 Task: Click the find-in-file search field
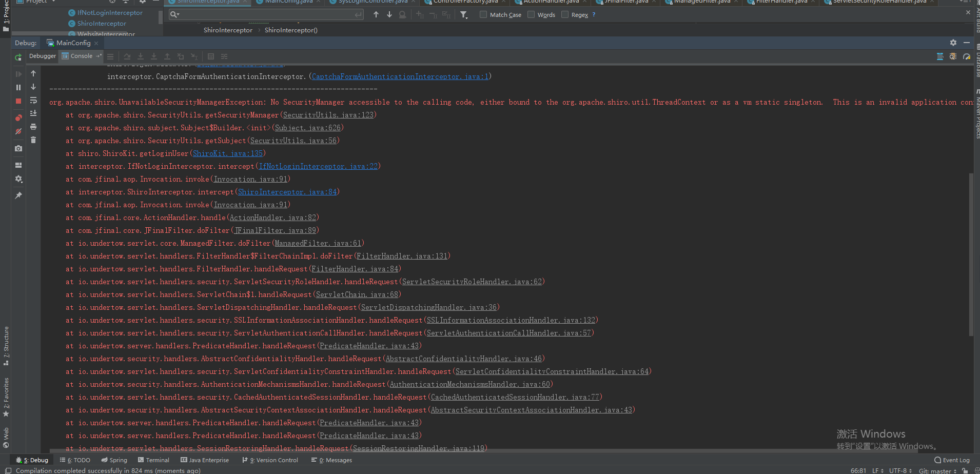[266, 14]
